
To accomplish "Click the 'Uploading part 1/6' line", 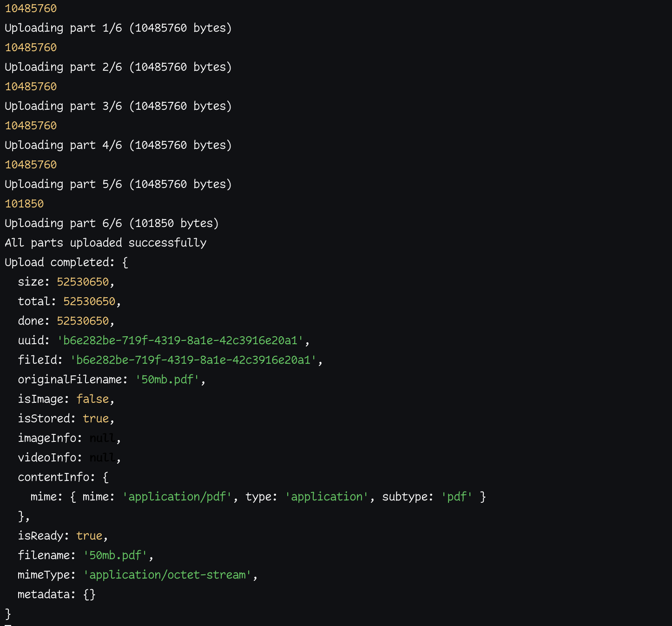I will point(118,28).
